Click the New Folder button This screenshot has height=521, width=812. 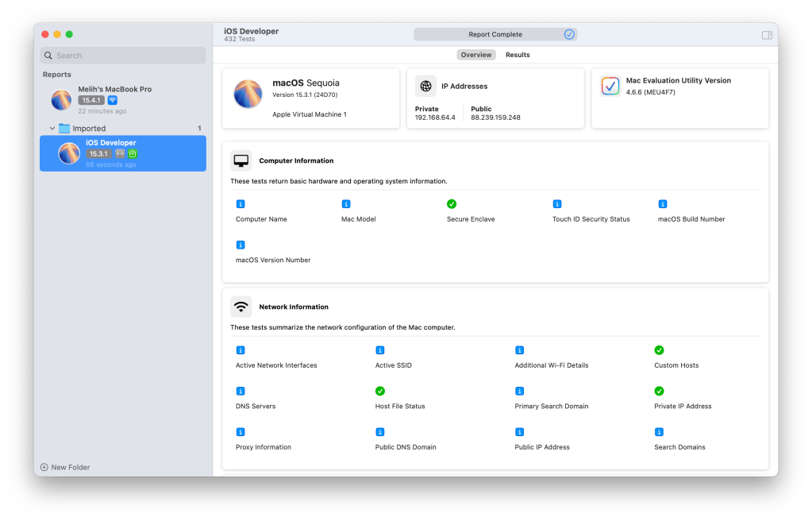pyautogui.click(x=65, y=467)
